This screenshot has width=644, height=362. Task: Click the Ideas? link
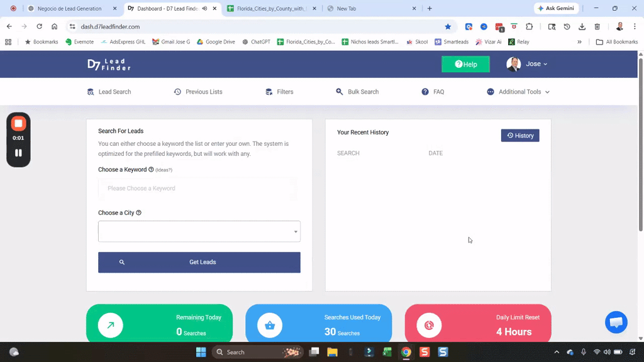(164, 170)
